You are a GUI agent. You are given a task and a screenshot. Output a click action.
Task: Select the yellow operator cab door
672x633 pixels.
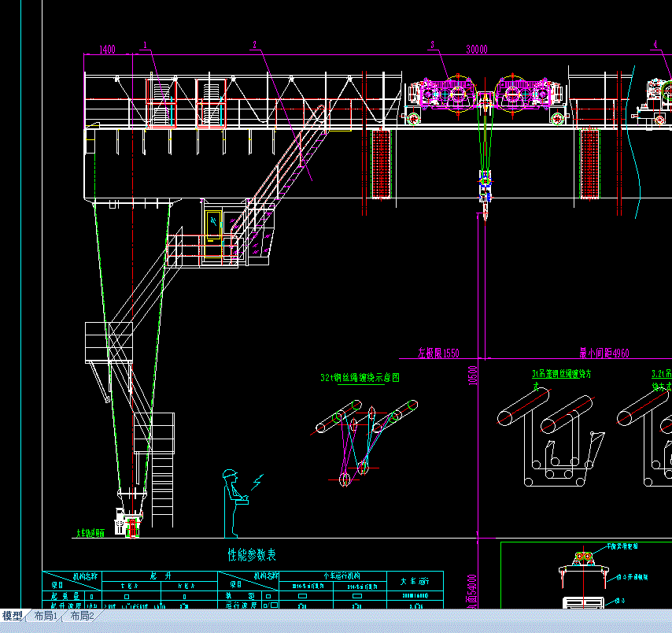click(x=213, y=226)
